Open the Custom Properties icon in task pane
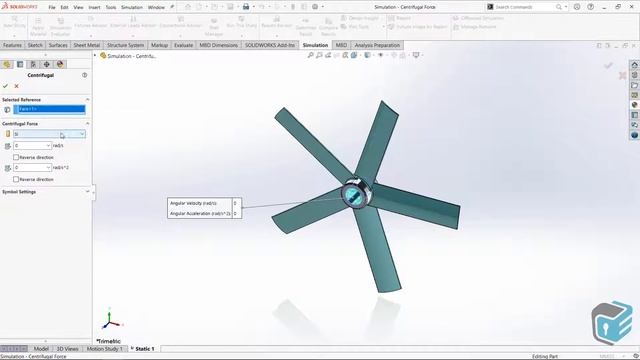The height and width of the screenshot is (360, 640). tap(634, 115)
